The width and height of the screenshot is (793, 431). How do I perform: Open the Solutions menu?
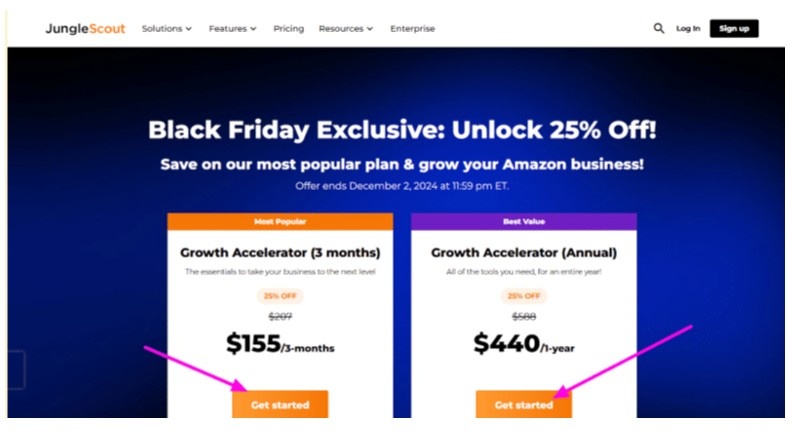pos(167,28)
